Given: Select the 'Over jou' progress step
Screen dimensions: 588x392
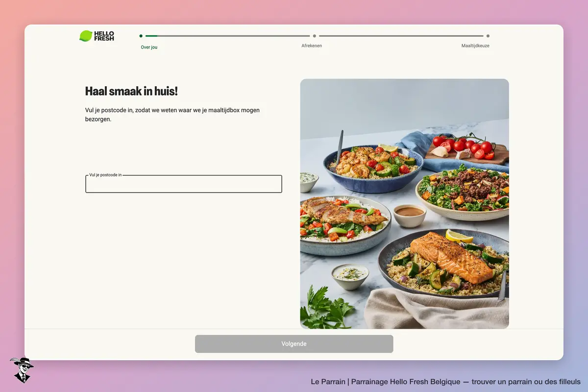Looking at the screenshot, I should tap(149, 47).
